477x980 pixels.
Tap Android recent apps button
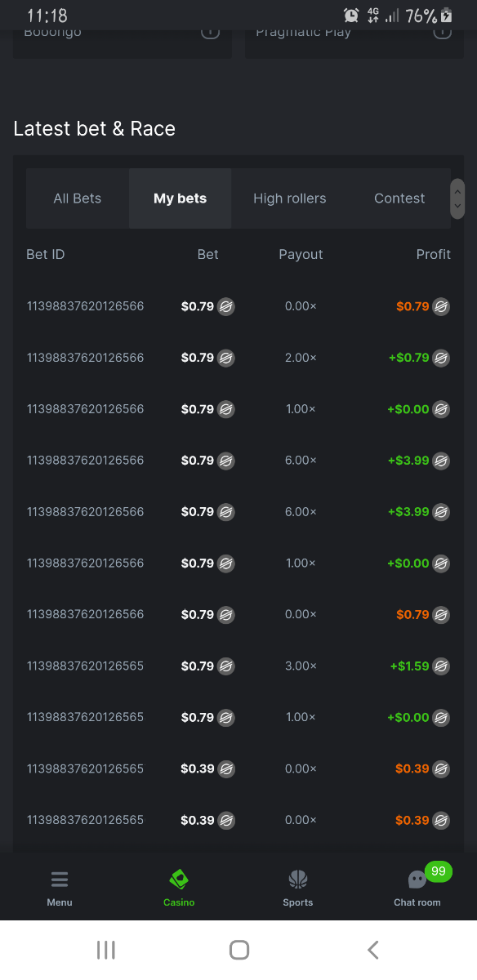click(106, 950)
